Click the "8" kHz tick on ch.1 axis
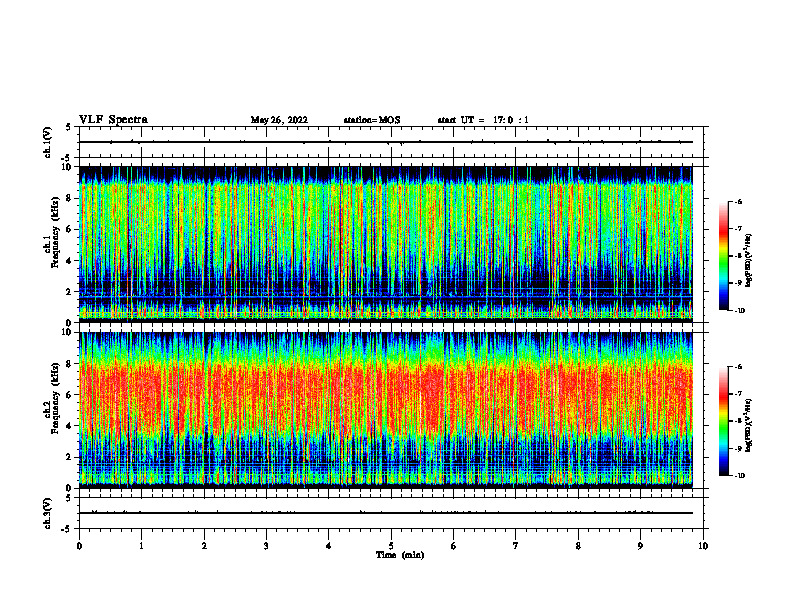The height and width of the screenshot is (612, 792). (x=68, y=198)
